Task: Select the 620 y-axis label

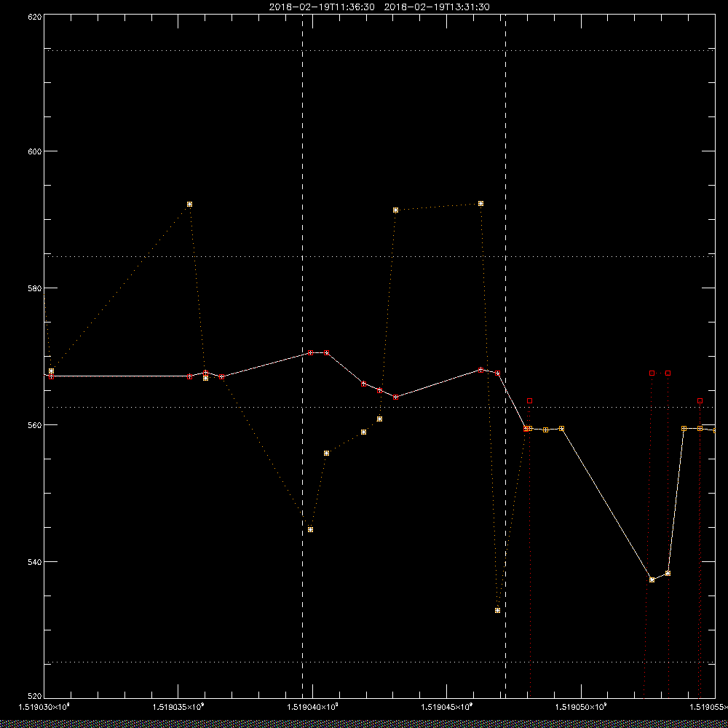Action: 35,16
